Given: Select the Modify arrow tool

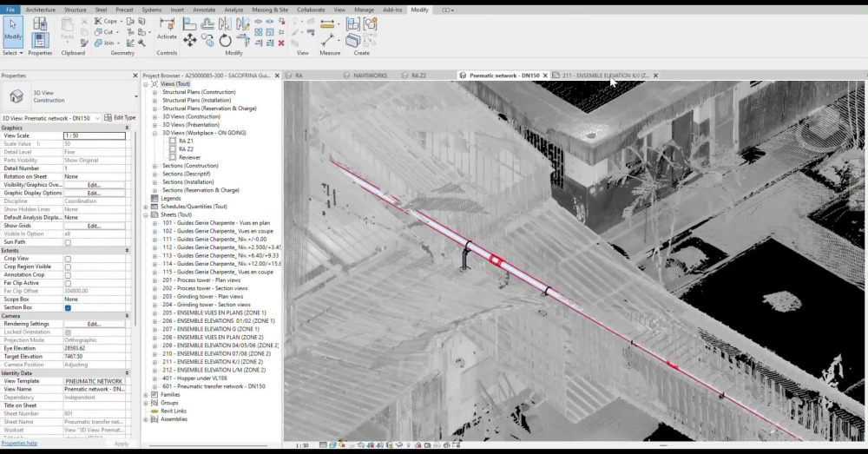Looking at the screenshot, I should click(x=13, y=30).
